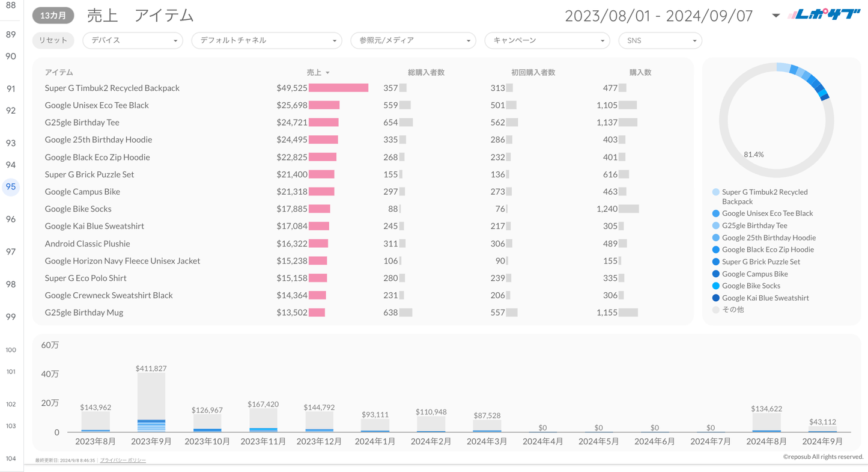Open the date range picker arrow
The height and width of the screenshot is (472, 868).
pos(775,16)
